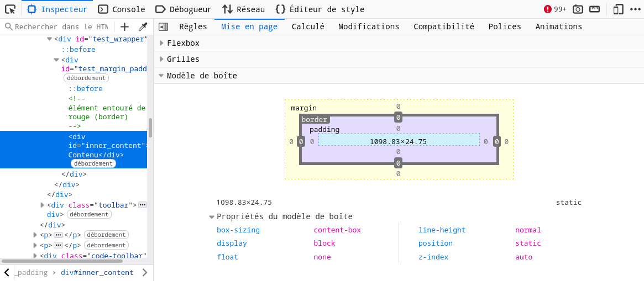Select div#inner_content breadcrumb
The height and width of the screenshot is (281, 644).
tap(97, 273)
